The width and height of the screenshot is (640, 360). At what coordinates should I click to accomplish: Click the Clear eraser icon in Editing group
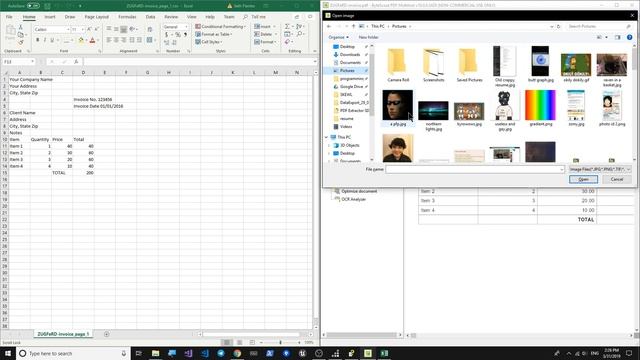(287, 42)
